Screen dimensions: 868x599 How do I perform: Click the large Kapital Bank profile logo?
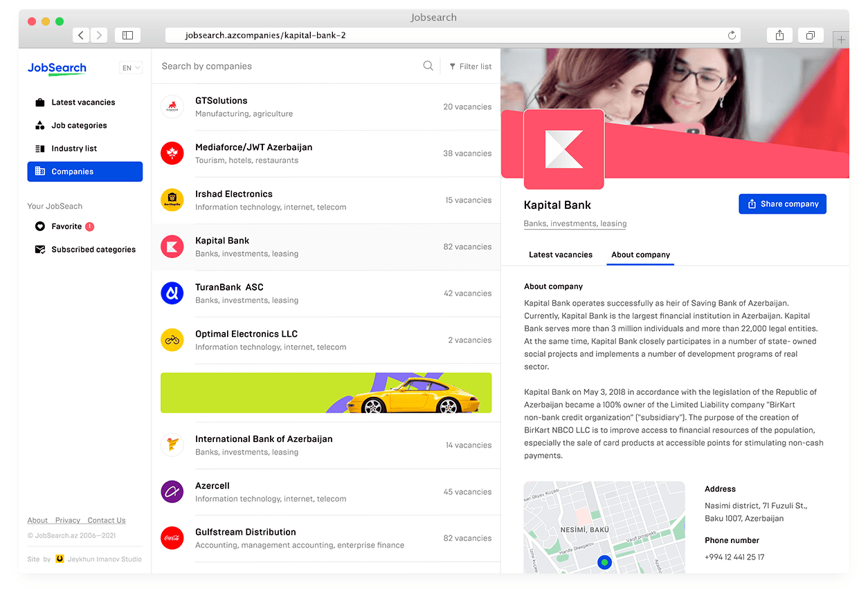[x=564, y=149]
